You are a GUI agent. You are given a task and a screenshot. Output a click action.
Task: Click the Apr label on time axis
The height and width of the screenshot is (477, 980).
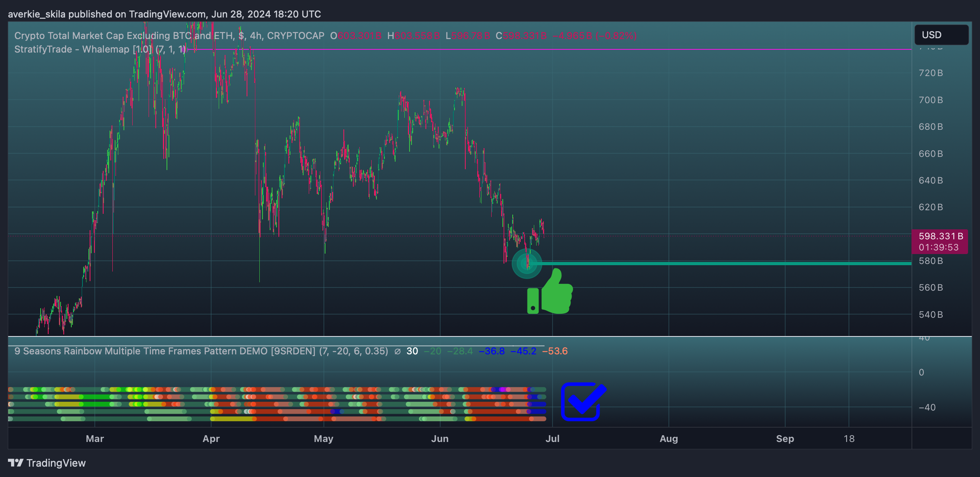(211, 439)
